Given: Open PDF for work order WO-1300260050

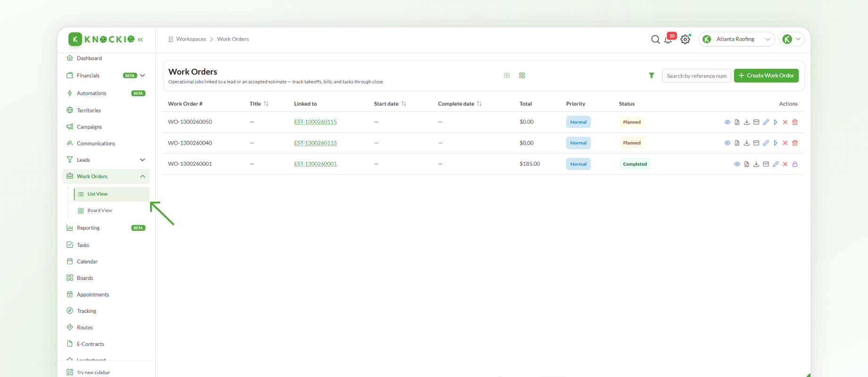Looking at the screenshot, I should [737, 122].
